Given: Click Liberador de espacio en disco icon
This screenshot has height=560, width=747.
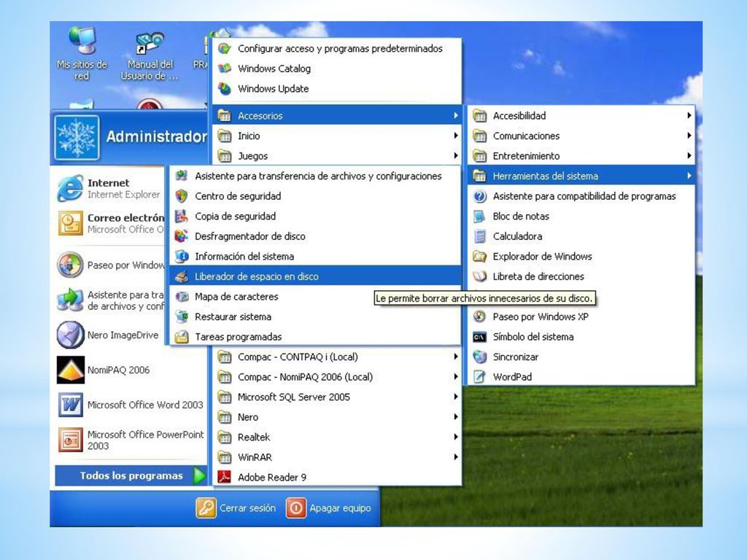Looking at the screenshot, I should (182, 276).
